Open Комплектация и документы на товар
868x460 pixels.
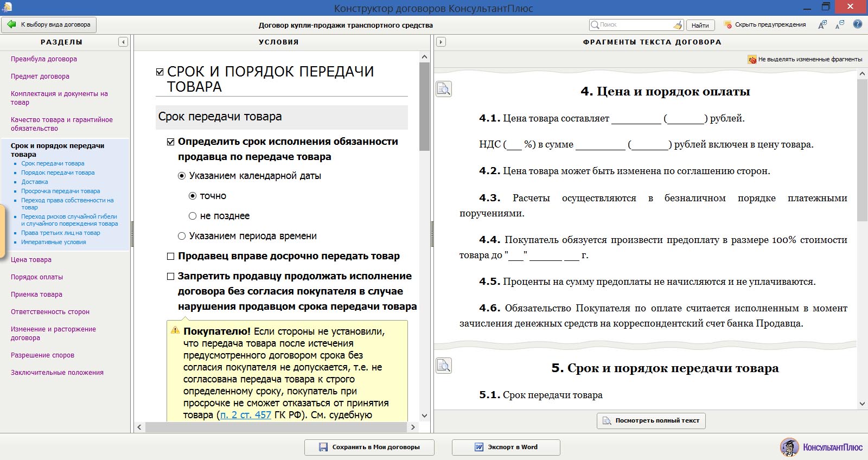click(x=59, y=98)
